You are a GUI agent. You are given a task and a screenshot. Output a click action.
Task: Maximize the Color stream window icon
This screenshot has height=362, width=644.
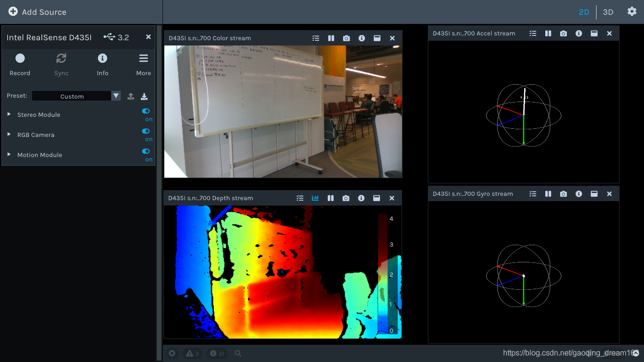tap(377, 38)
